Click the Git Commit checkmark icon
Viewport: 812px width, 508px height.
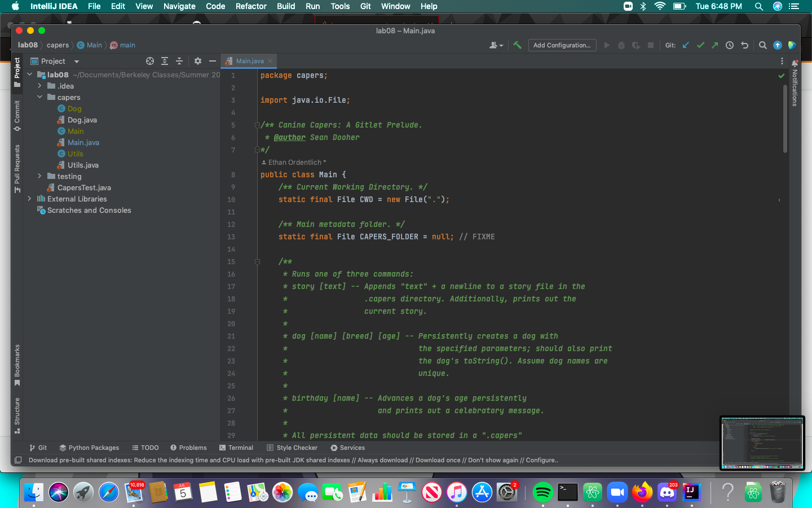click(700, 45)
